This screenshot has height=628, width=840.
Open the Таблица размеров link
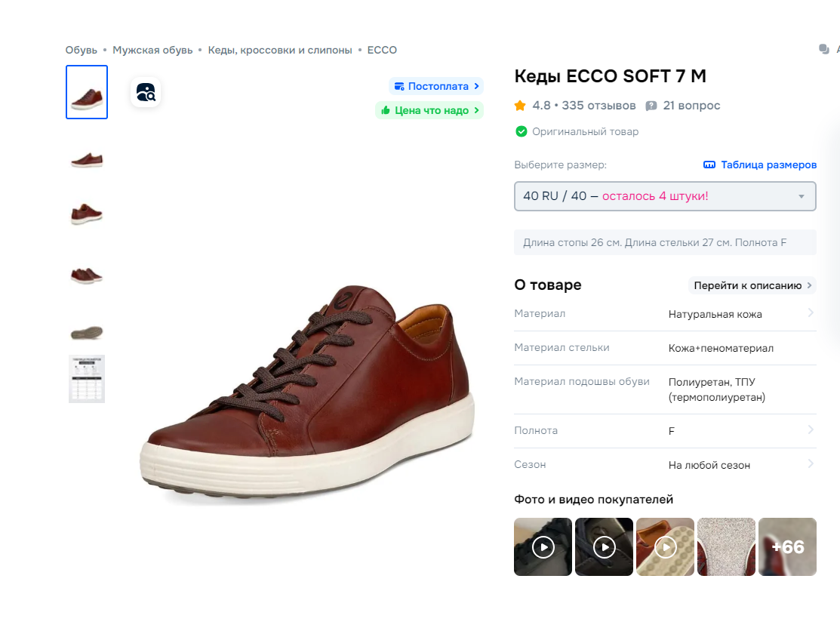point(768,165)
